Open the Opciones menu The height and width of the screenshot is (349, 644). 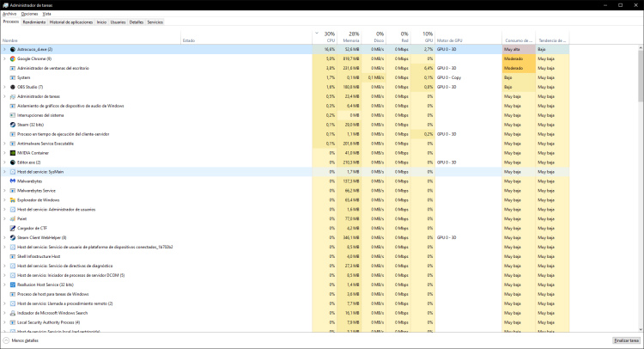point(29,14)
